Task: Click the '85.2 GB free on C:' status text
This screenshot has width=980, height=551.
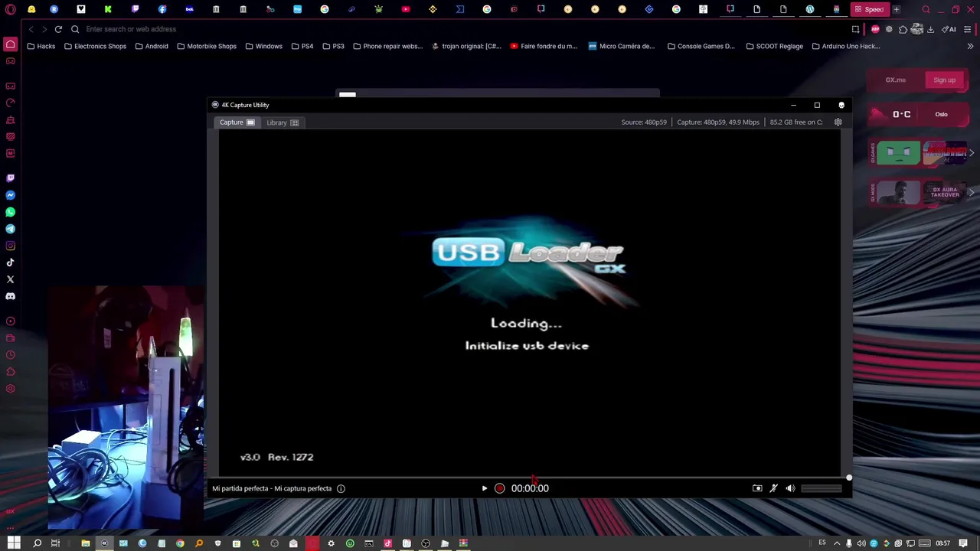Action: point(796,122)
